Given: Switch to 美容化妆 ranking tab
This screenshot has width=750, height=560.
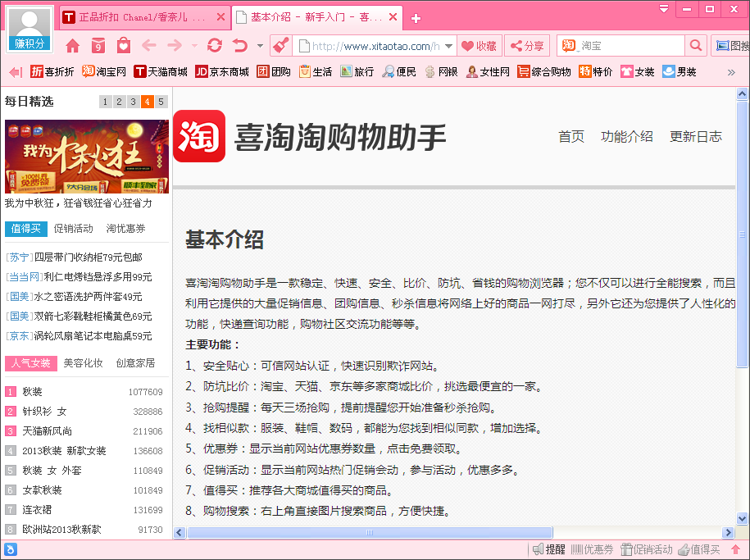Looking at the screenshot, I should coord(84,362).
